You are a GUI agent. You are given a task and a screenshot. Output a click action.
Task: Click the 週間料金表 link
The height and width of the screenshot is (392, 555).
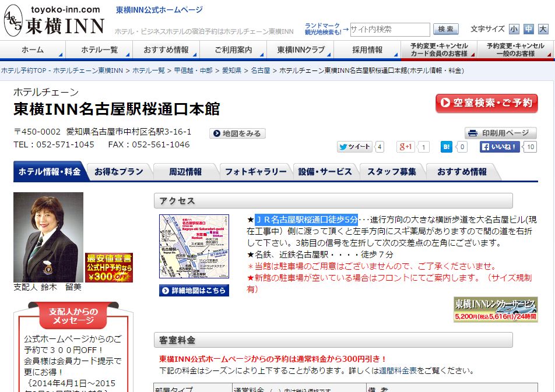pos(398,370)
